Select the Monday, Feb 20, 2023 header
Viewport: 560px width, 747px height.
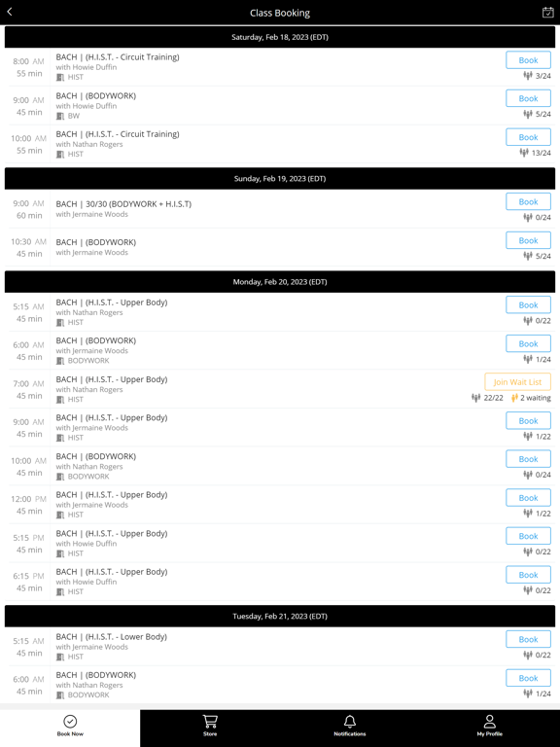(280, 282)
